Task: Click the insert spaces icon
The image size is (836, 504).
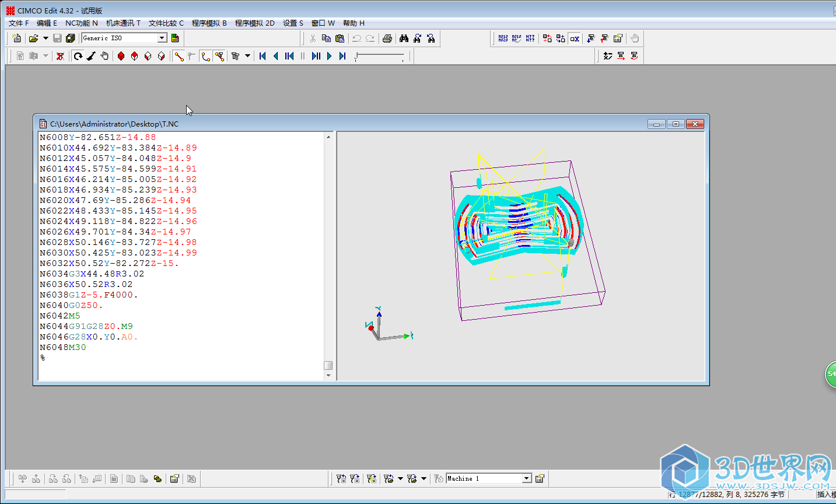Action: tap(561, 38)
